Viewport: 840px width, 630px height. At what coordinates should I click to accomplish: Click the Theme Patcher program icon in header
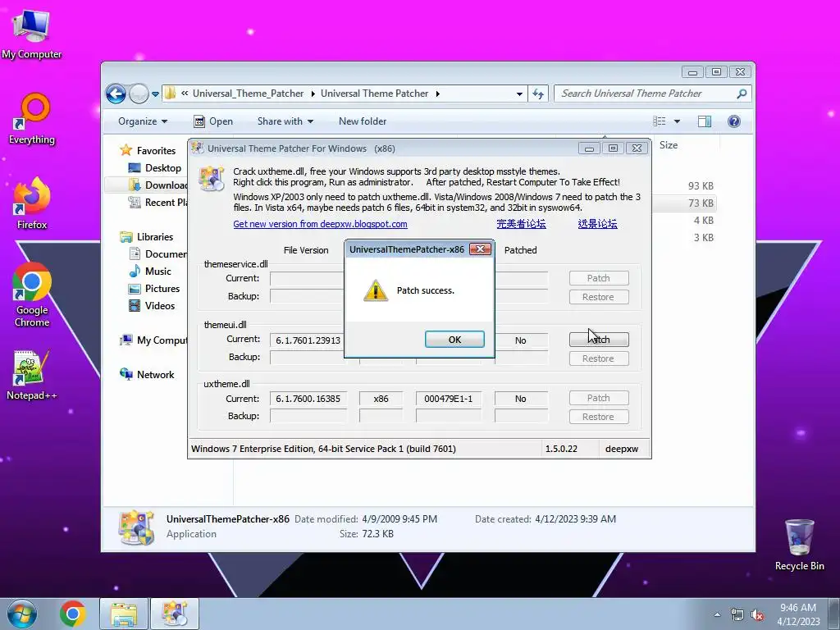pyautogui.click(x=211, y=178)
